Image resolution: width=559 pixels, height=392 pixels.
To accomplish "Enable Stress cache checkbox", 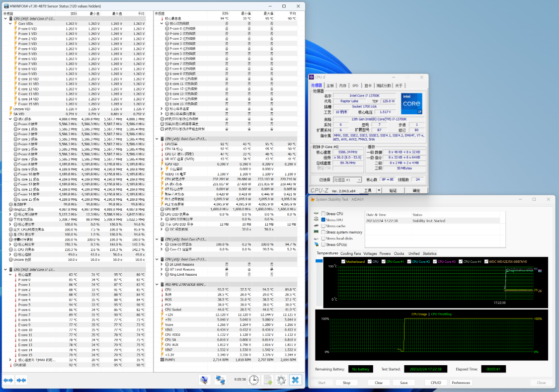I will 323,226.
